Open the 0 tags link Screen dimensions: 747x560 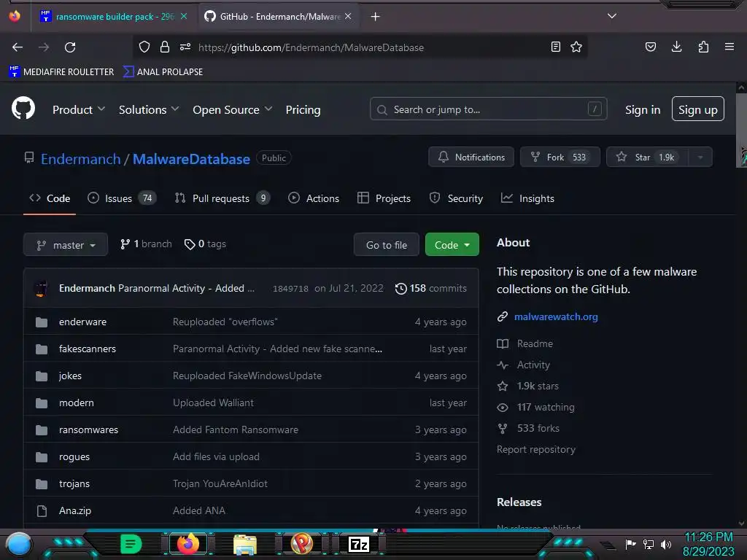tap(205, 244)
